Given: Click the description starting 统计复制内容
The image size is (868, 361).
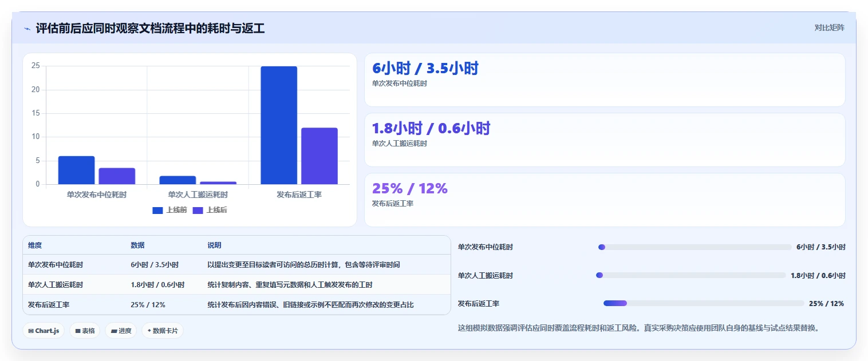Looking at the screenshot, I should click(x=290, y=285).
